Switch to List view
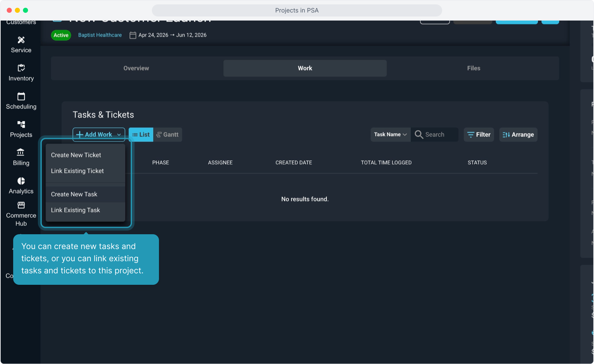Screen dimensions: 594x364 point(141,134)
